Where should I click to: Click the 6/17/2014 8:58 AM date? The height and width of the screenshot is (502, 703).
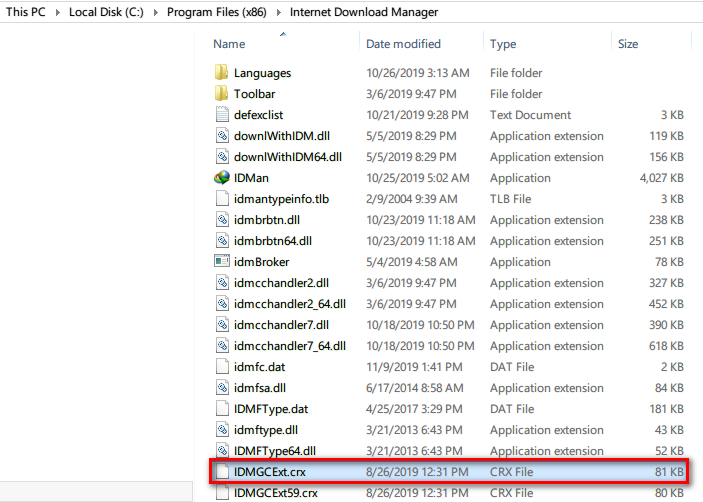415,388
